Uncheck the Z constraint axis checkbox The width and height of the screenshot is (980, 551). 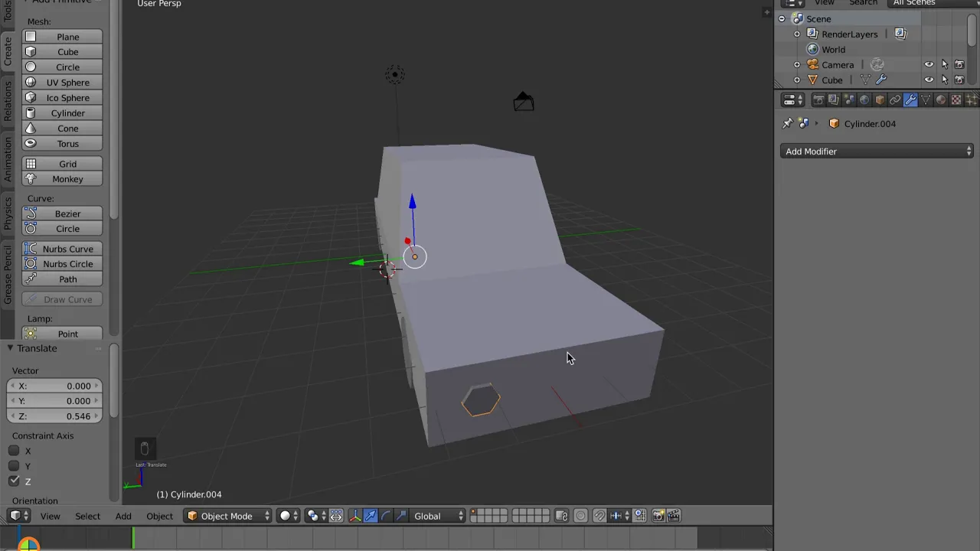coord(14,481)
